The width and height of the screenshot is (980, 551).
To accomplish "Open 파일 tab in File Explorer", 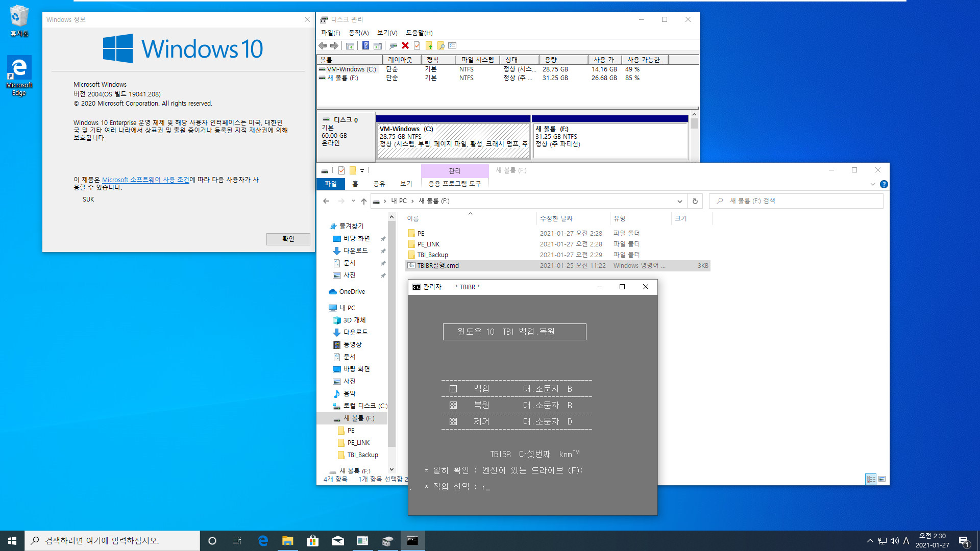I will [x=331, y=184].
